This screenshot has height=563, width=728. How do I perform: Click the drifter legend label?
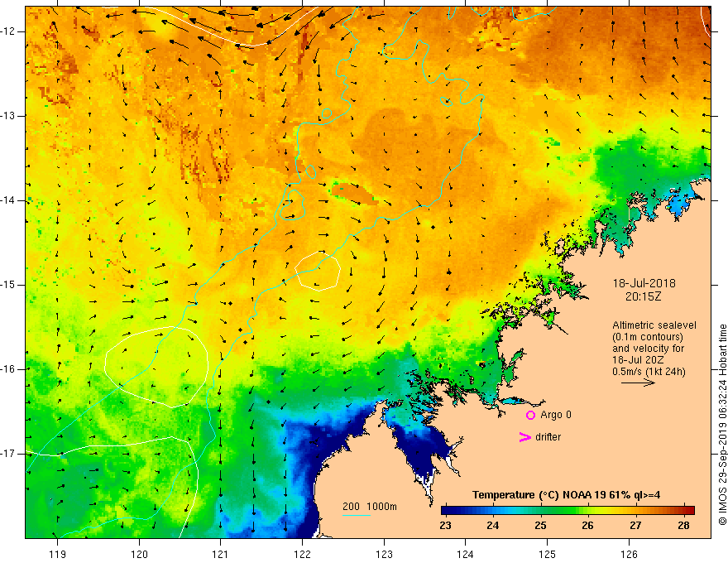pos(548,437)
